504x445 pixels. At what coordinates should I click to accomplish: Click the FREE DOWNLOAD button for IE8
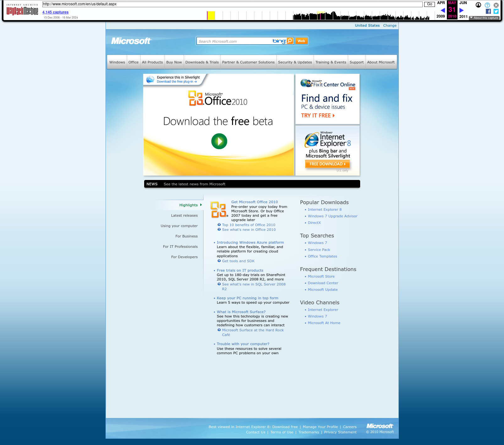coord(327,164)
